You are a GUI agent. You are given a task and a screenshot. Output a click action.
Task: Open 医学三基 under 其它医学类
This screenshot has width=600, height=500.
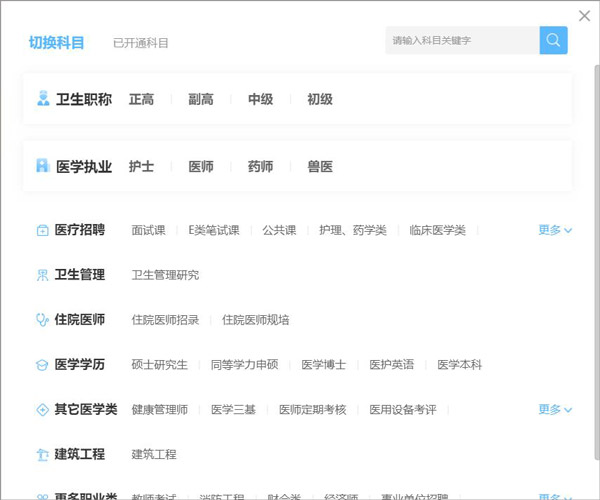(x=233, y=410)
